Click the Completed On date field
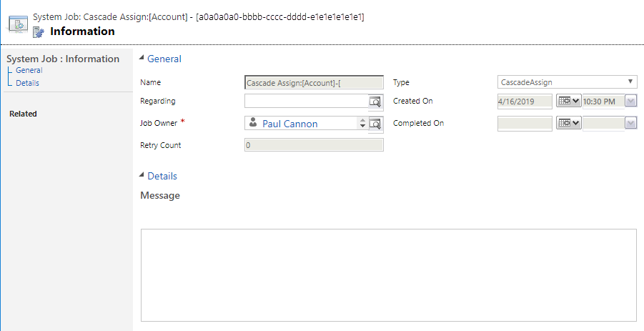This screenshot has width=644, height=331. (x=525, y=124)
